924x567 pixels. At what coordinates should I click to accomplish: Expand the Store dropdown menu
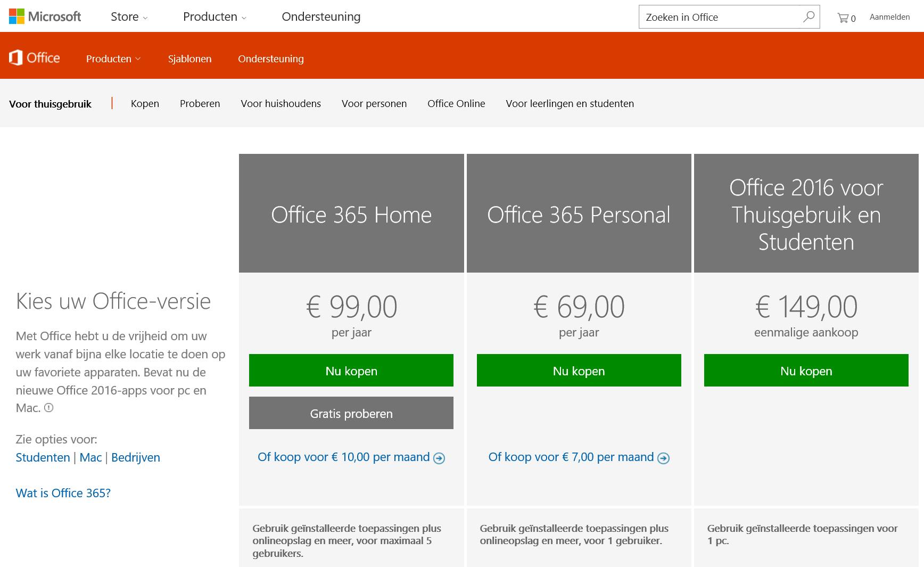coord(129,17)
